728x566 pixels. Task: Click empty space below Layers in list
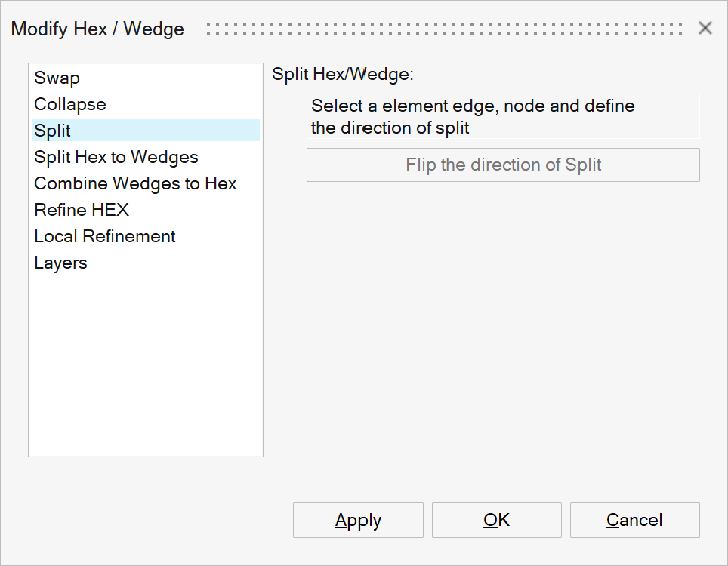pyautogui.click(x=145, y=362)
